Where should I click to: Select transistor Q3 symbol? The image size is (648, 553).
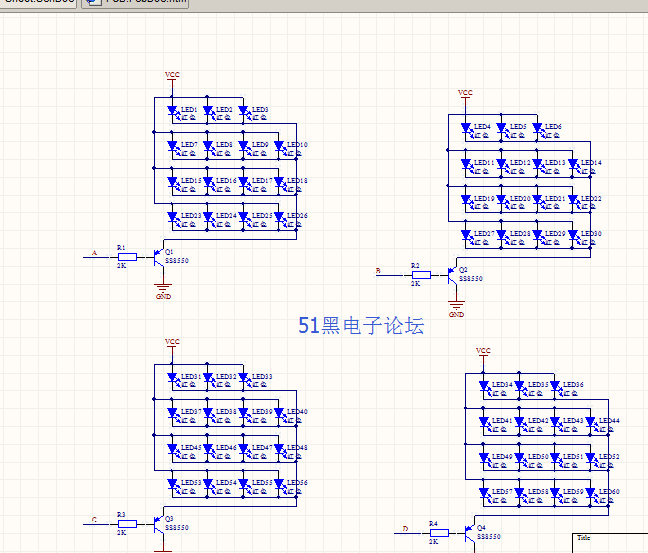160,524
